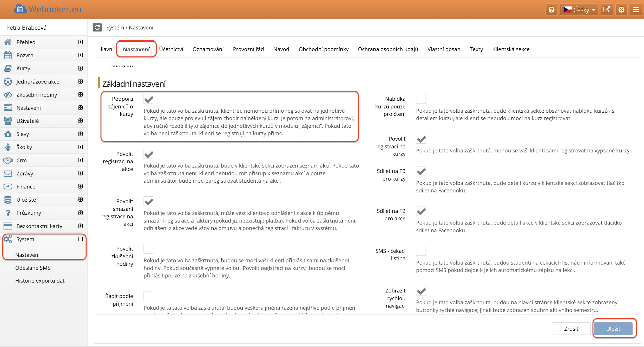
Task: Click the Uložit button
Action: click(613, 329)
